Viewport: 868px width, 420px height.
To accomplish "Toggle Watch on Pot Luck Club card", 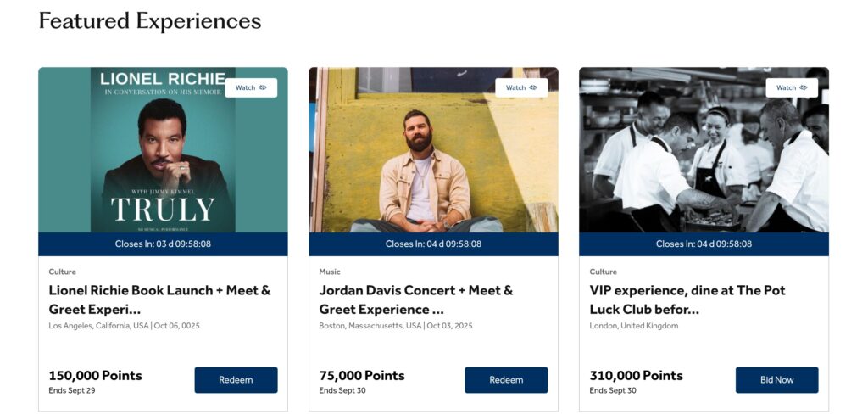I will (x=792, y=87).
